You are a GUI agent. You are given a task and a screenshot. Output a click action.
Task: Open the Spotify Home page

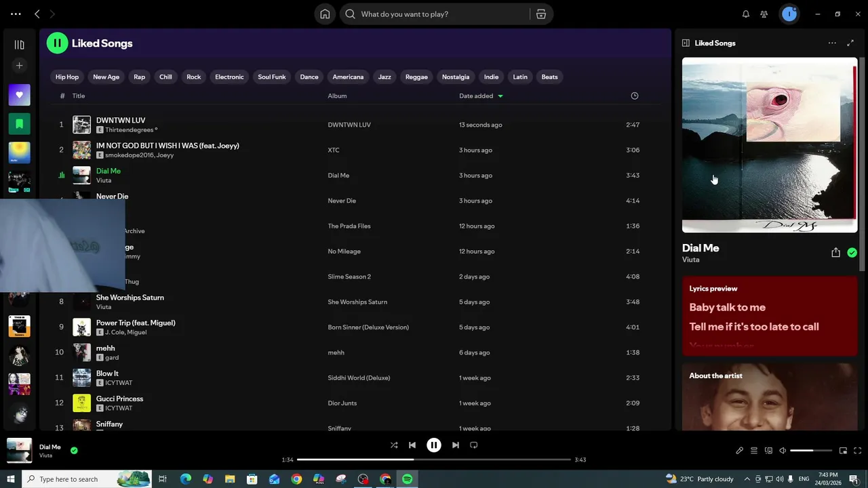325,14
